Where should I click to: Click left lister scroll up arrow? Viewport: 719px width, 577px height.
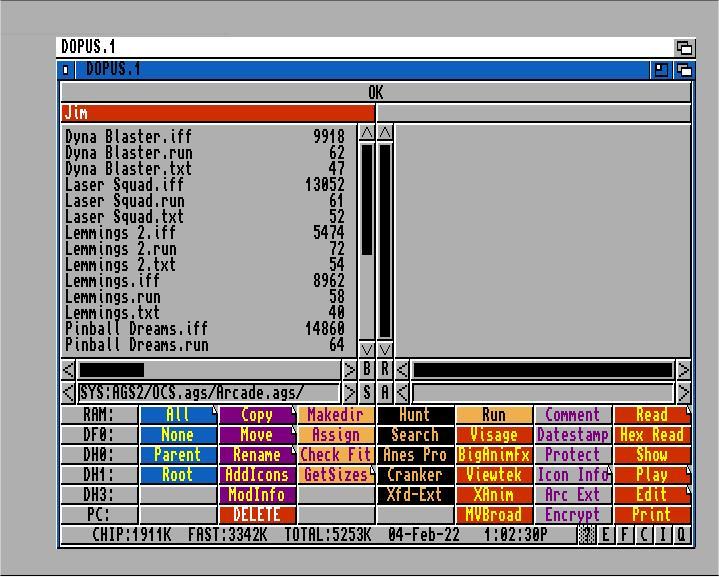click(367, 133)
